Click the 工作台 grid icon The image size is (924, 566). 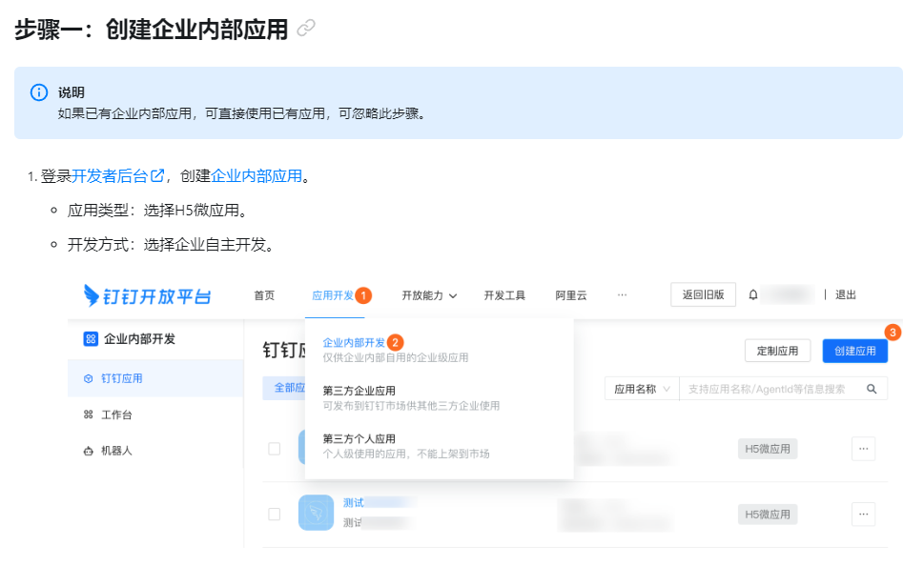(89, 414)
